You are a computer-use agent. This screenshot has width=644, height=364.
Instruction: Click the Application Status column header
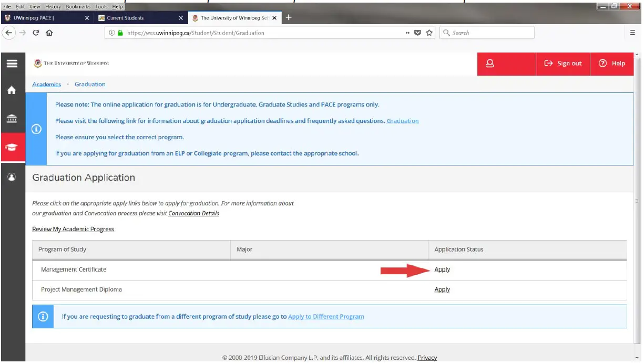tap(528, 249)
